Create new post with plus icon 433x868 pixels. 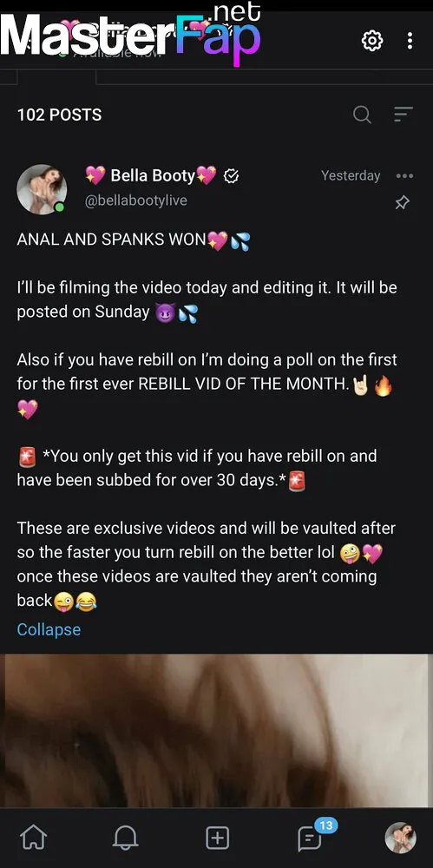pos(218,838)
